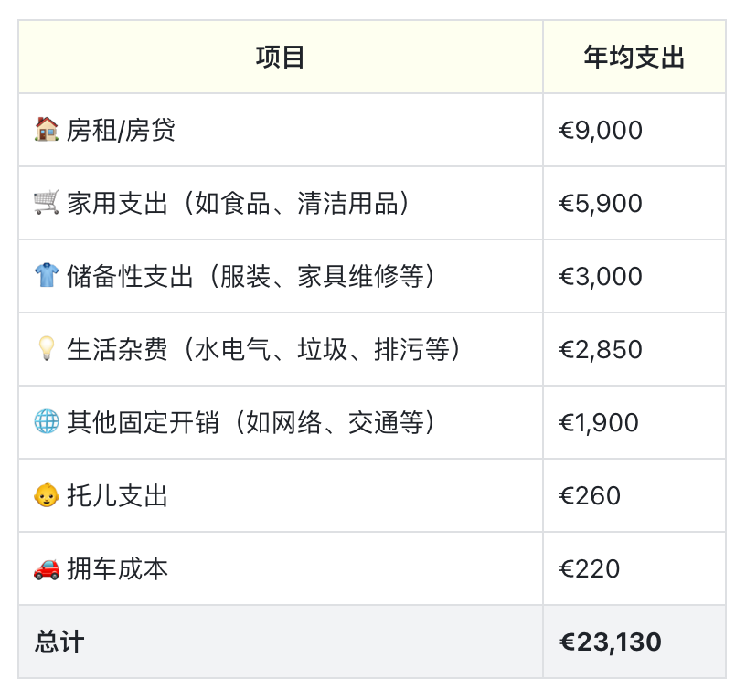
Task: Select the €5,900 amount cell
Action: (x=601, y=203)
